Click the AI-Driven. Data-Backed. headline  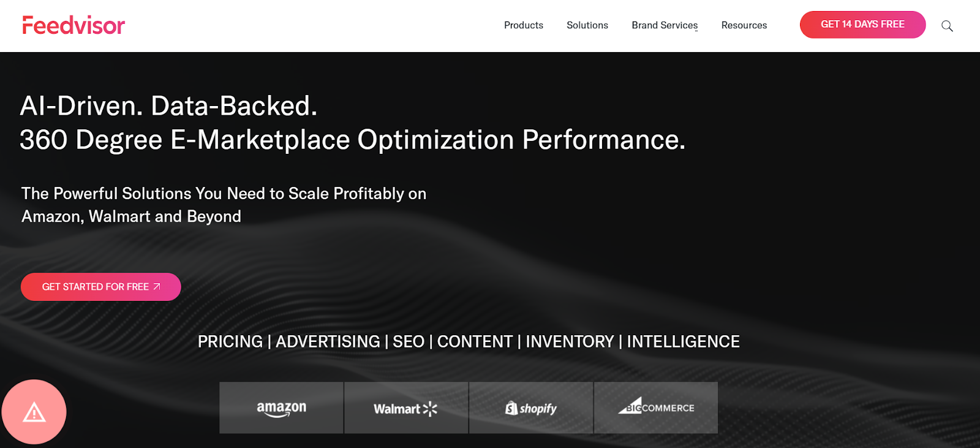[x=168, y=106]
